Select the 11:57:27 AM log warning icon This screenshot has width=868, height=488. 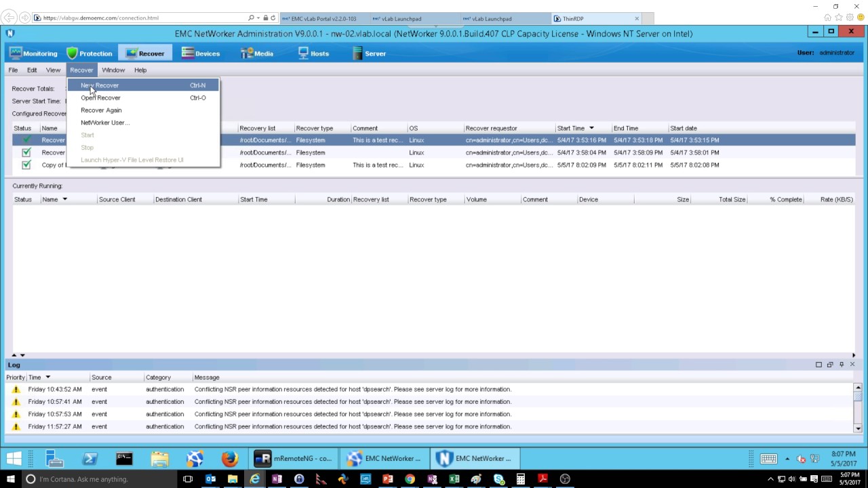[x=16, y=427]
